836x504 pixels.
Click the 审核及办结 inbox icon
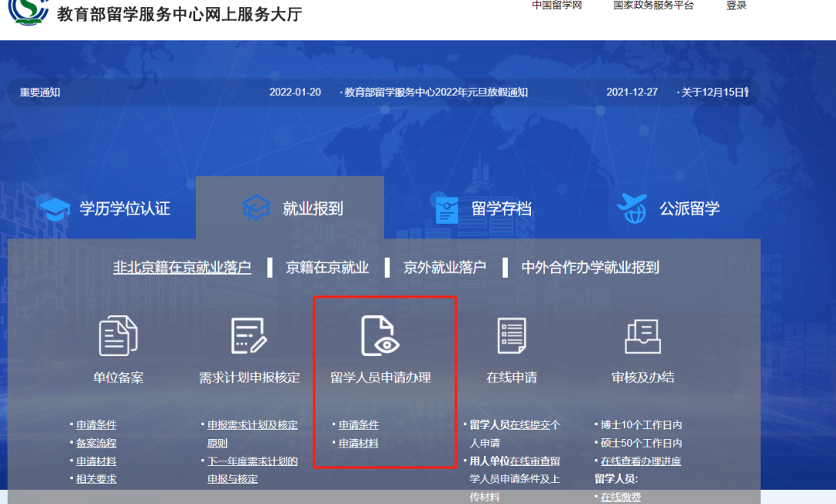tap(643, 337)
